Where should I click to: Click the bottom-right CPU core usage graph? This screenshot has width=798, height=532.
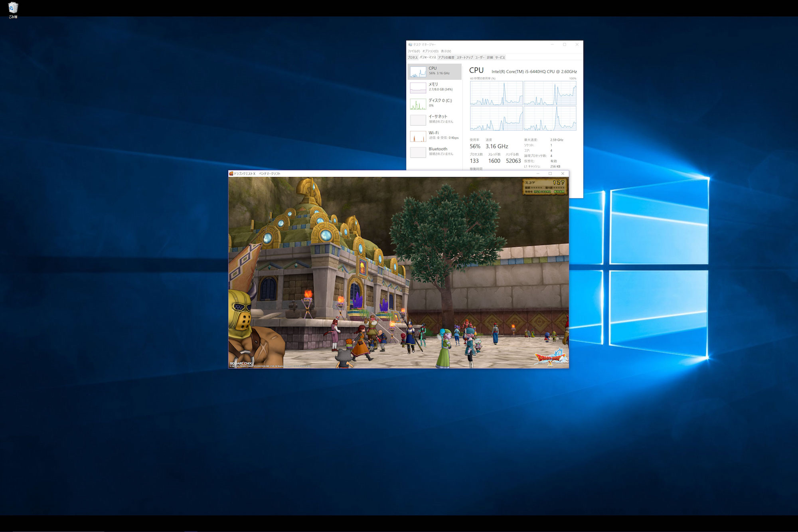550,119
